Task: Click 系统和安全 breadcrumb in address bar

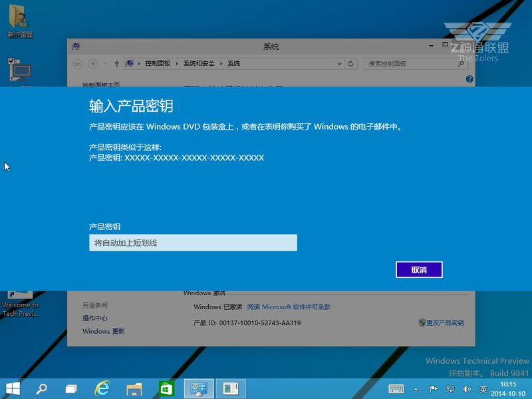Action: coord(199,63)
